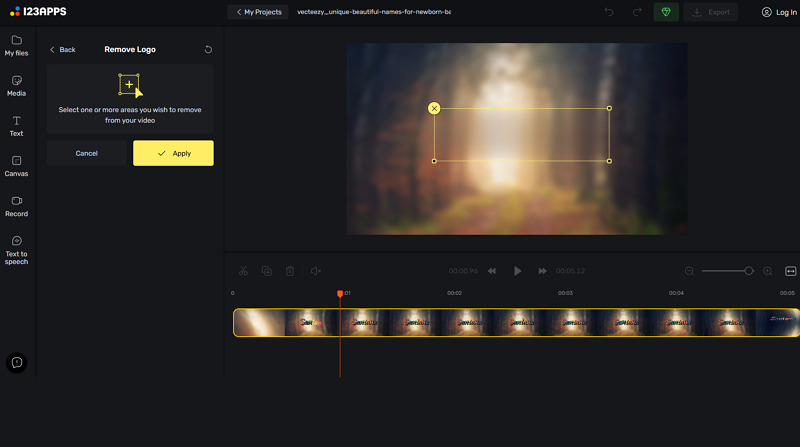Open the Record panel
Screen dimensions: 800x447
(16, 206)
